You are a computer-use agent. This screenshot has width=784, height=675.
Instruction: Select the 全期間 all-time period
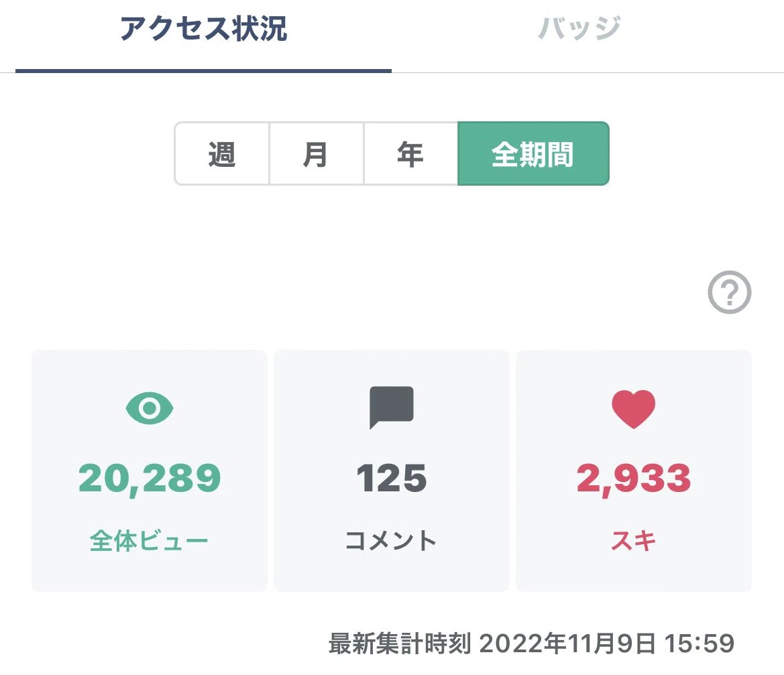click(x=533, y=154)
